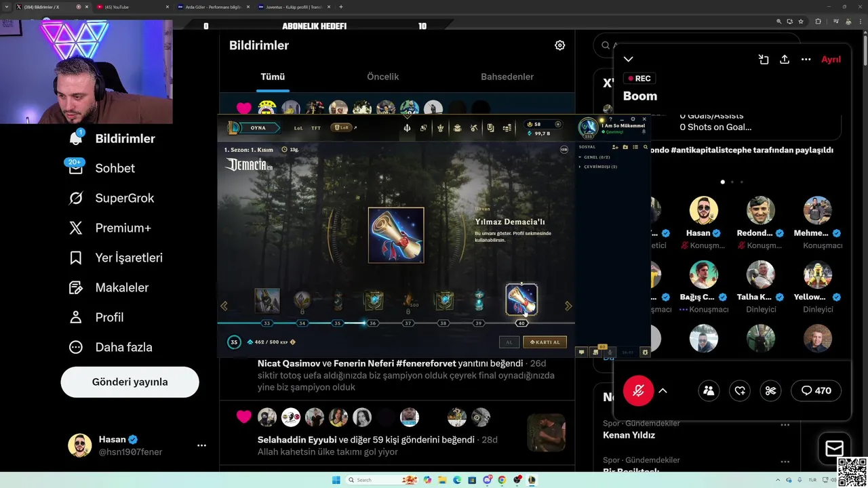Open more options menu in Boom space
Viewport: 868px width, 488px height.
click(x=806, y=60)
